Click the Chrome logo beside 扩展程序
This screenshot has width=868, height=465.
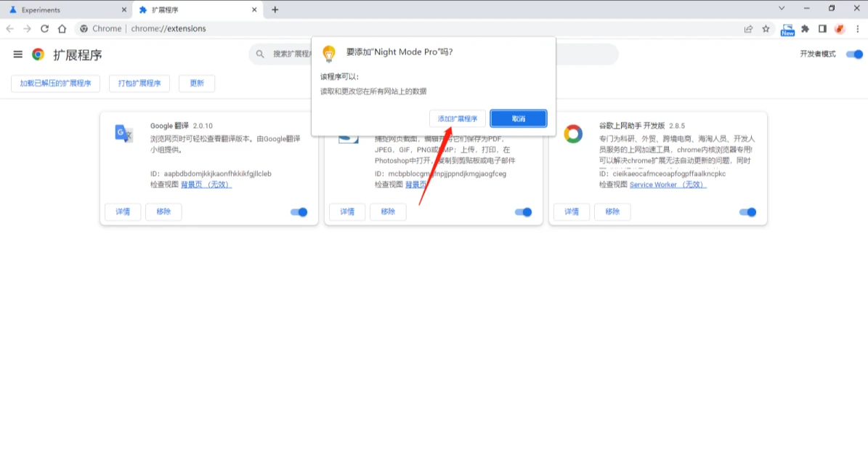[38, 54]
